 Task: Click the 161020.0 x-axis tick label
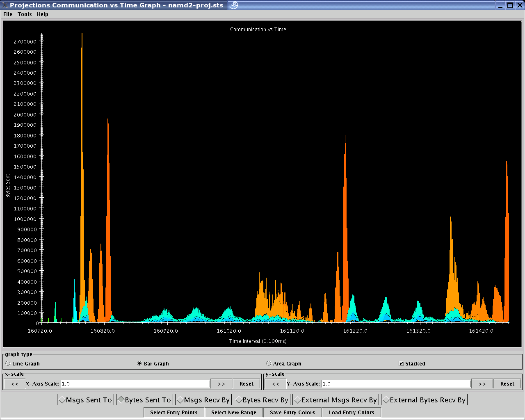tap(229, 331)
